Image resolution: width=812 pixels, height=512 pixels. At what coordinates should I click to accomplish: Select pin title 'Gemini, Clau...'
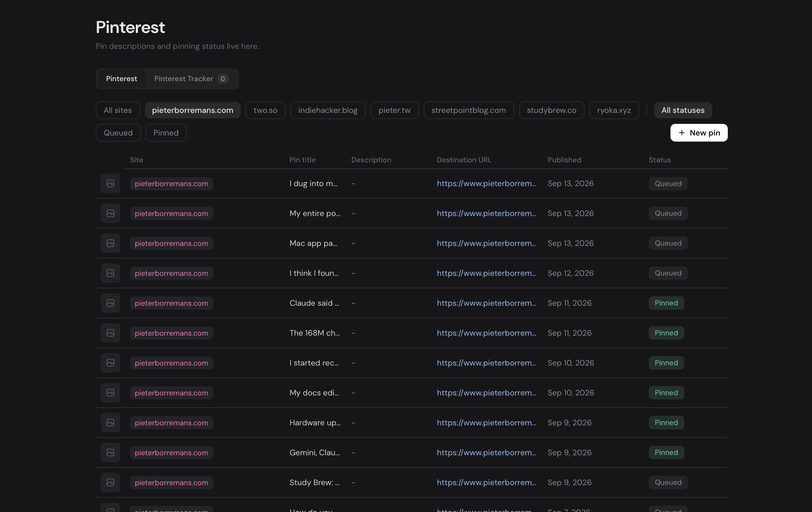314,453
